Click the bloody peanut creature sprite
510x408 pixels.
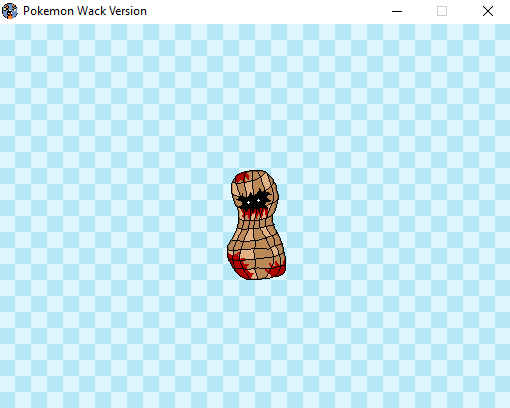256,225
